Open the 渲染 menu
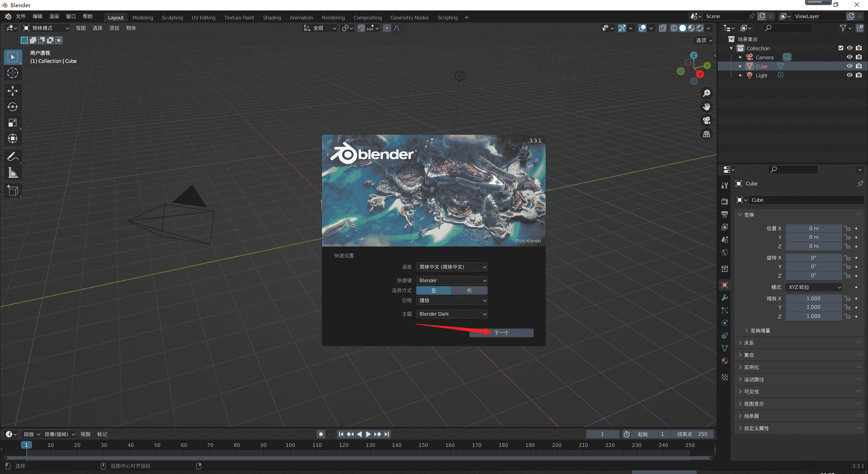Screen dimensions: 868x474 tap(54, 16)
